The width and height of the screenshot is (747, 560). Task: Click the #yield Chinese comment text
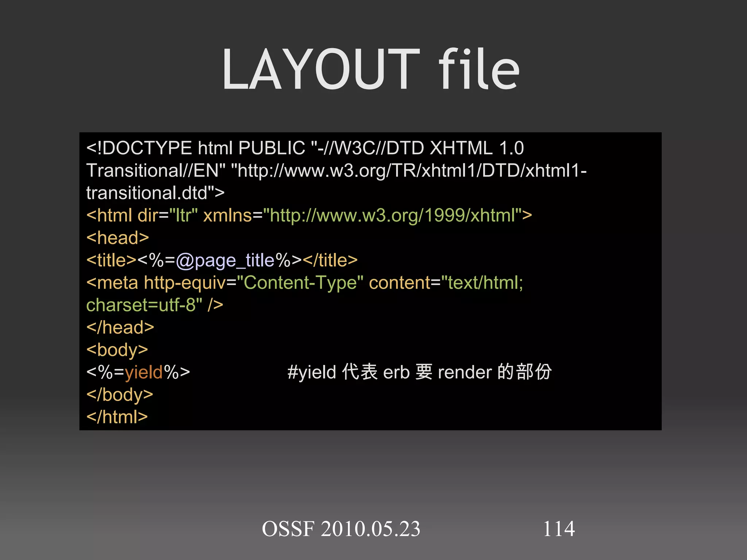(419, 372)
